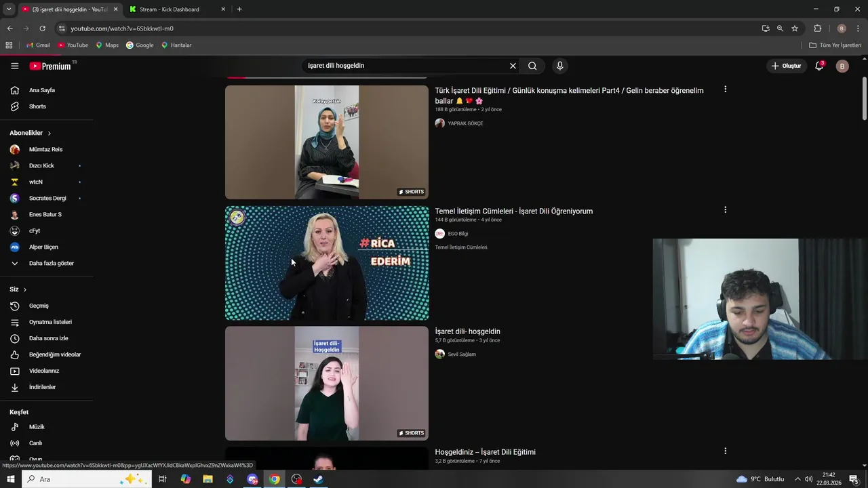Open Tüm Yer İşaretleri folder
The image size is (868, 488).
835,45
